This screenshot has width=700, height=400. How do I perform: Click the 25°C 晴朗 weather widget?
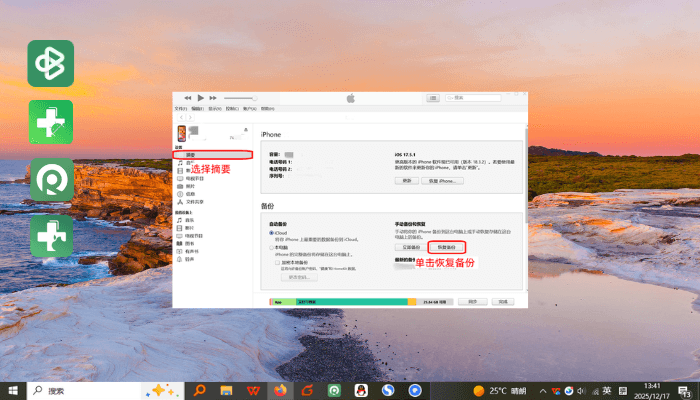click(x=500, y=391)
